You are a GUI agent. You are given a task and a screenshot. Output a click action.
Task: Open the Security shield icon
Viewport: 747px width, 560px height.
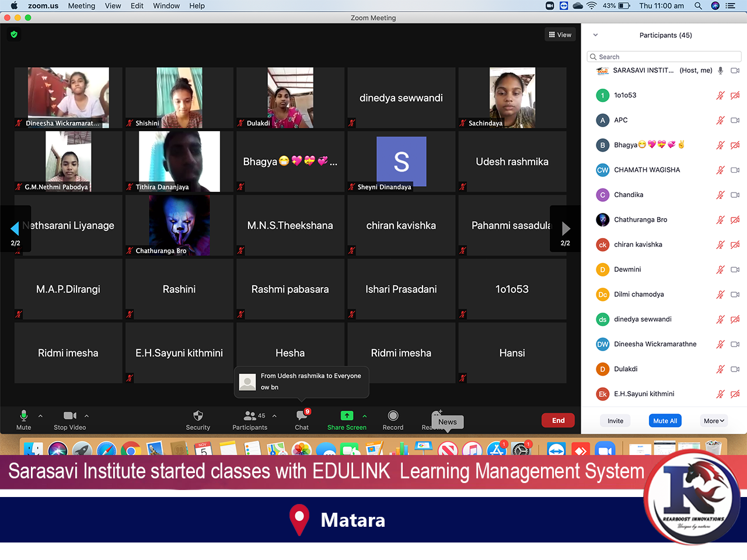click(x=198, y=415)
